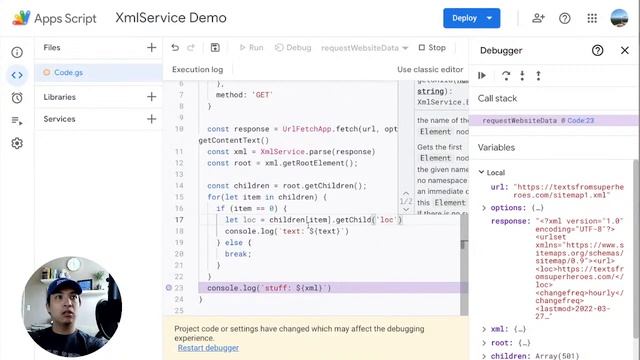640x360 pixels.
Task: Open Project Settings gear icon
Action: [17, 144]
